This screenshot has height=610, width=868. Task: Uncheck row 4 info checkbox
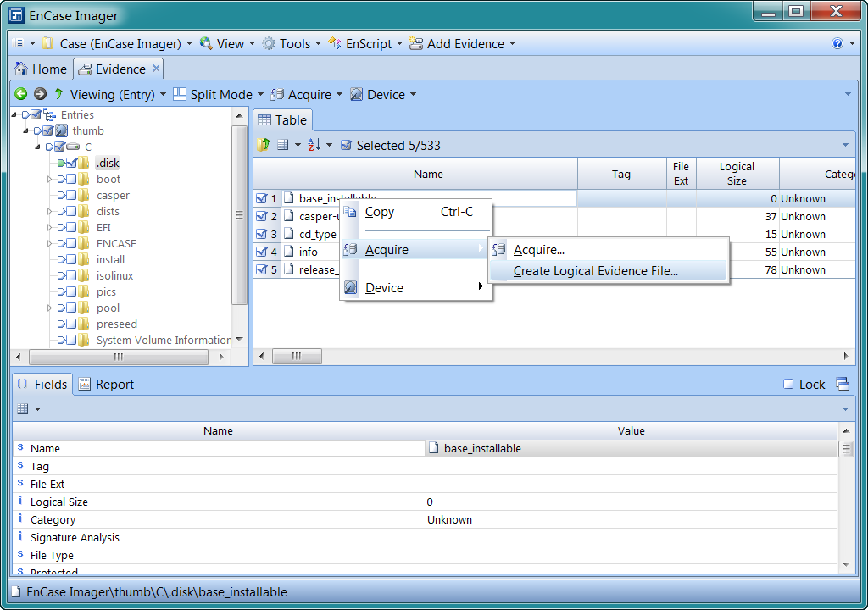(x=262, y=252)
